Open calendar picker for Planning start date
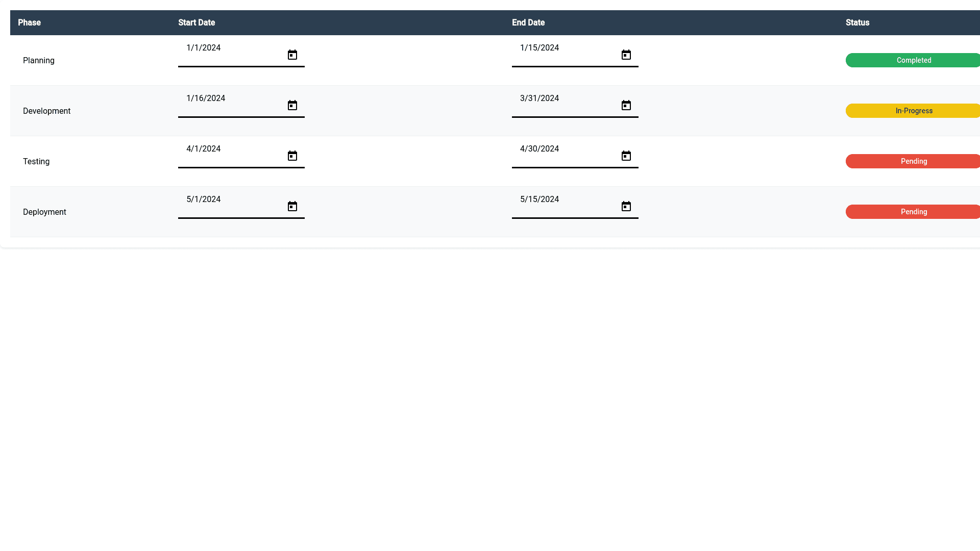This screenshot has height=551, width=980. [x=292, y=55]
